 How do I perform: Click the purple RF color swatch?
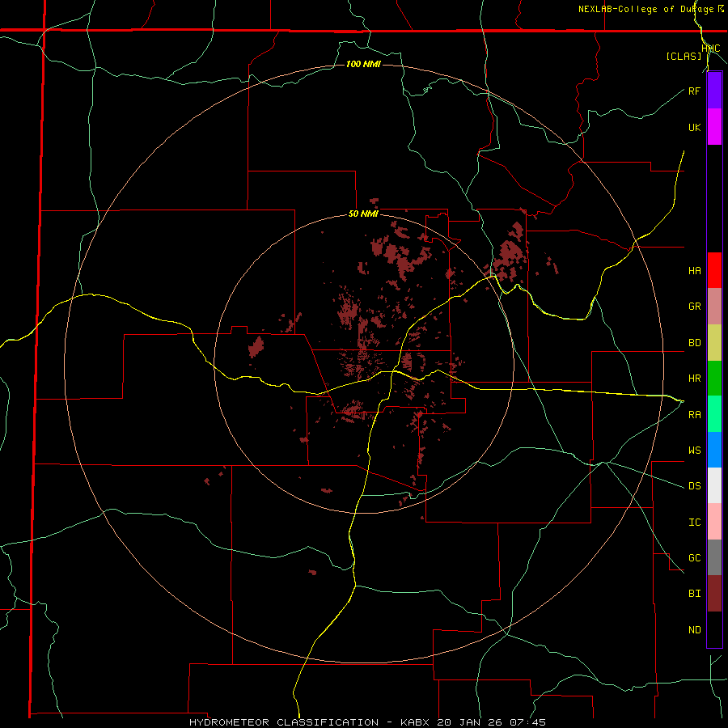tap(714, 91)
